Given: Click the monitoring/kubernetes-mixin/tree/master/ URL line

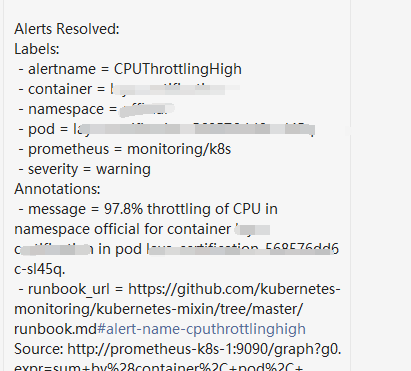Looking at the screenshot, I should pos(159,309).
